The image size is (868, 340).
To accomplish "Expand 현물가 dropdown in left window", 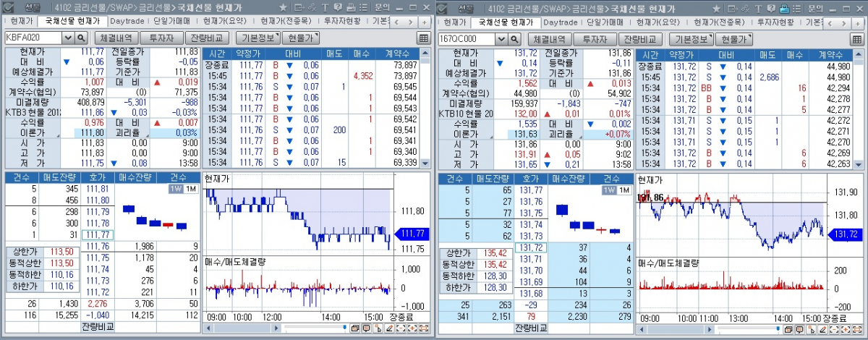I will pos(301,38).
